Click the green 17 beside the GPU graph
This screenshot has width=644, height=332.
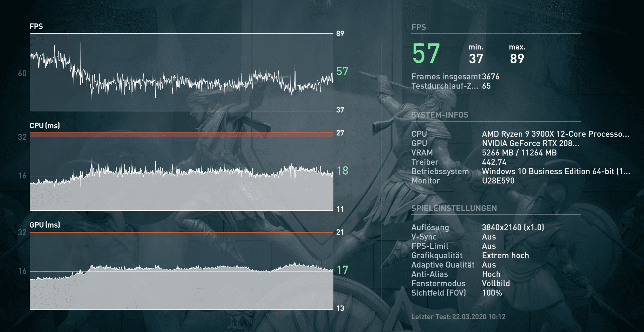coord(342,270)
